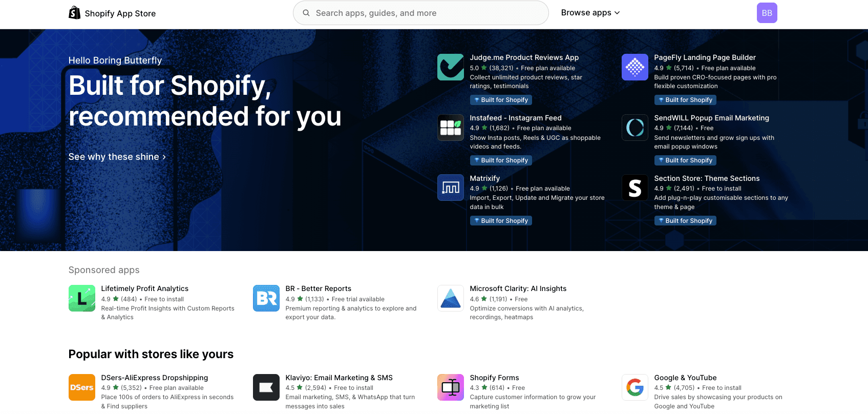Open Klaviyo: Email Marketing & SMS title
The width and height of the screenshot is (868, 414).
[339, 378]
